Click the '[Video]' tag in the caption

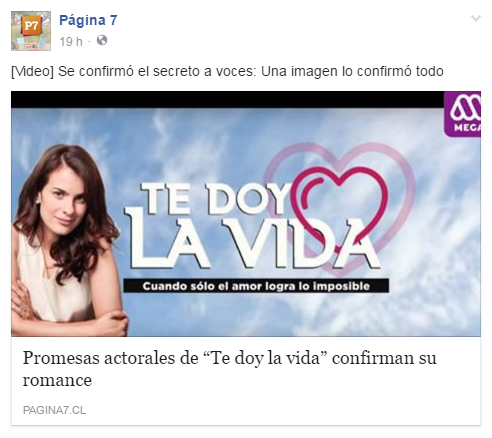tap(32, 71)
